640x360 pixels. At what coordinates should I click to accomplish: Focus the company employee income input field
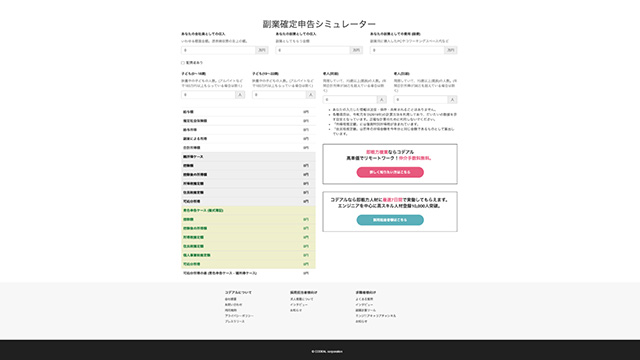[x=218, y=50]
